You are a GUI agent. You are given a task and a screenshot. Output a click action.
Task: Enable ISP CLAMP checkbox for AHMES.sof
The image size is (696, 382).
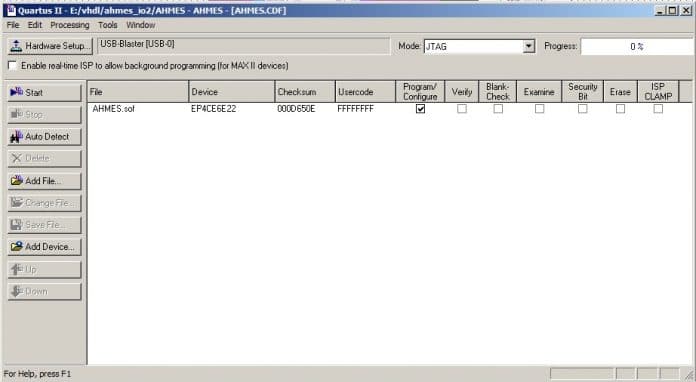tap(658, 109)
